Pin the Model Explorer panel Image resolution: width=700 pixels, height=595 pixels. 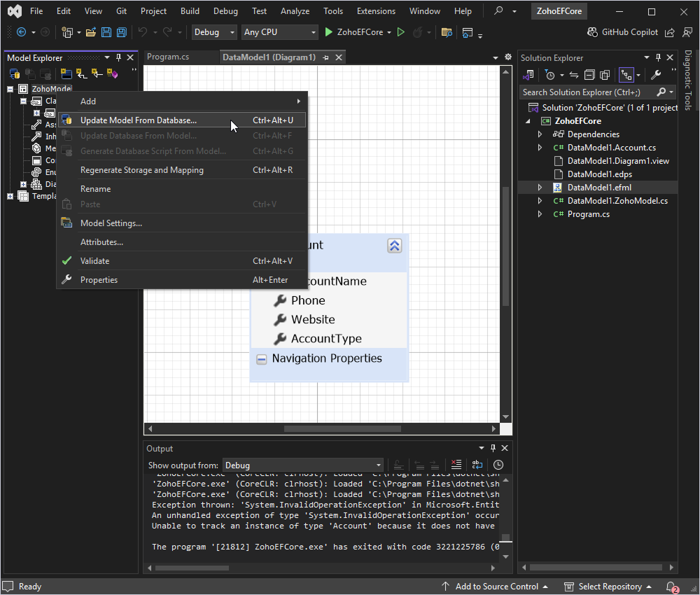119,57
